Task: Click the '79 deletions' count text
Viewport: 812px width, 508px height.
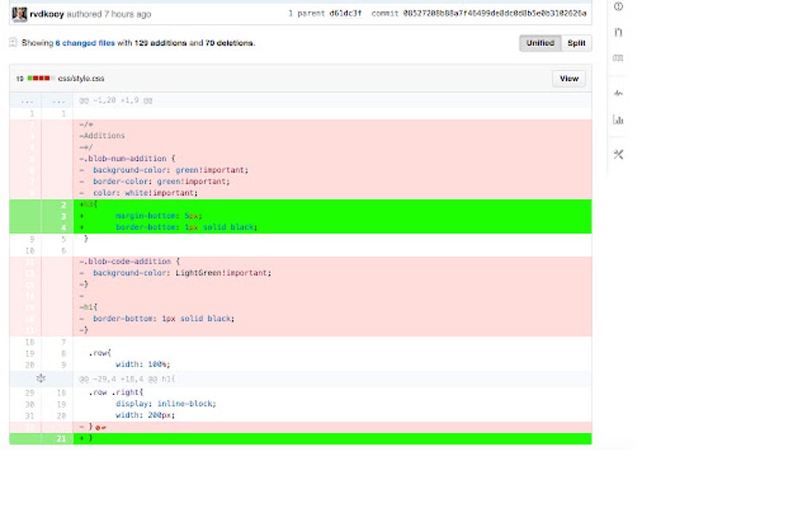Action: [x=229, y=43]
